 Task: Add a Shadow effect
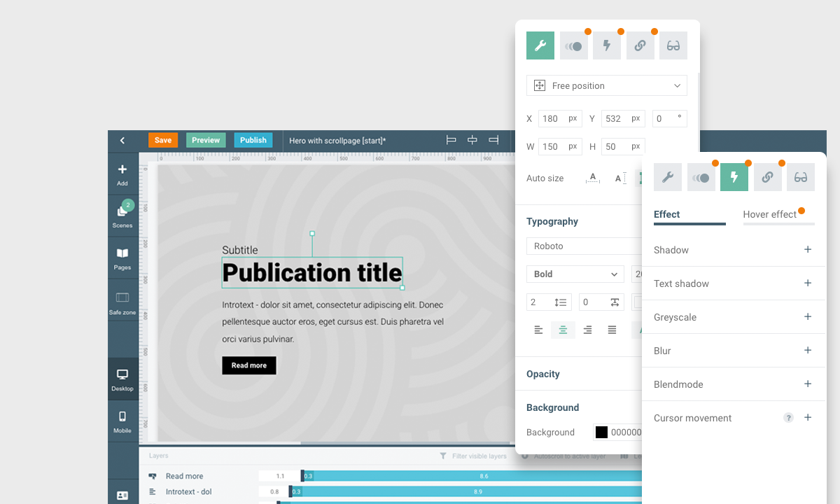coord(808,249)
